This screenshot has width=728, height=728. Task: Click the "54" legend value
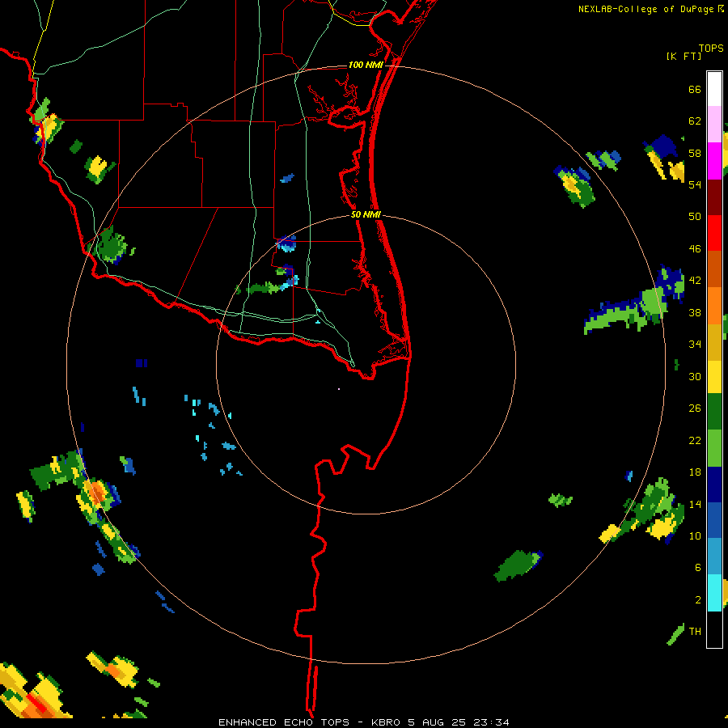point(695,184)
